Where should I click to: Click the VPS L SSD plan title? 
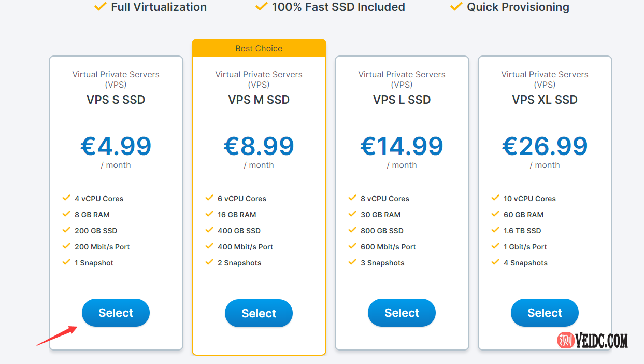[402, 100]
